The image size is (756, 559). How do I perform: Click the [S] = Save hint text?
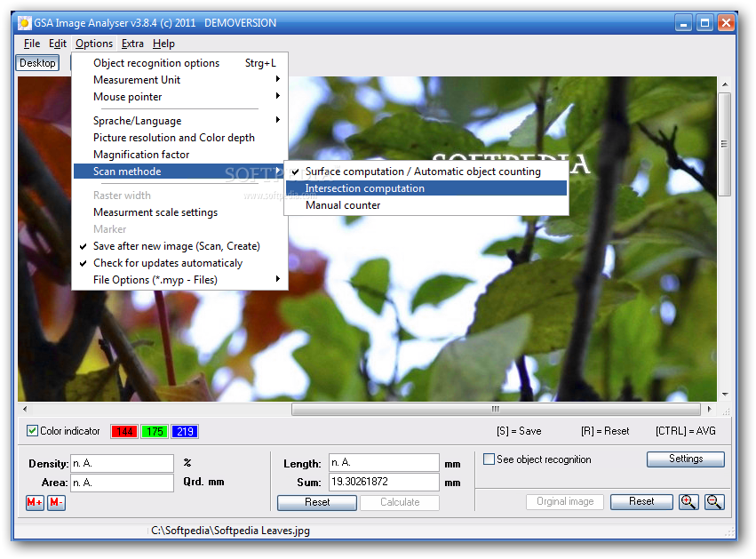[519, 431]
